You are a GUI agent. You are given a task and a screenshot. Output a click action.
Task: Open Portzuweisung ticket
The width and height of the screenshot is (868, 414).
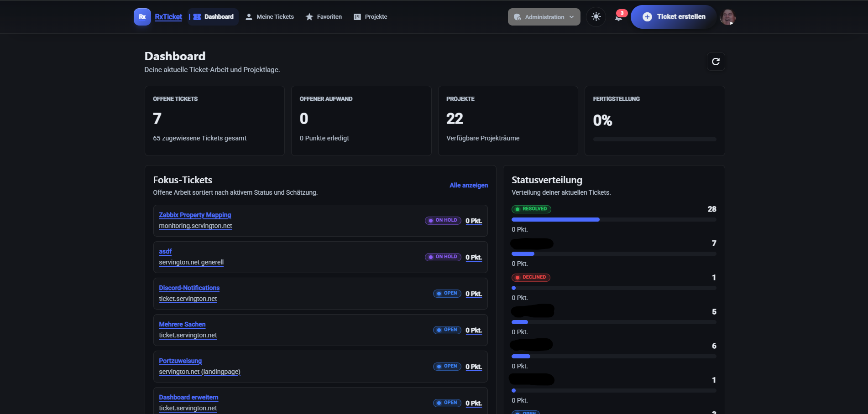point(180,361)
